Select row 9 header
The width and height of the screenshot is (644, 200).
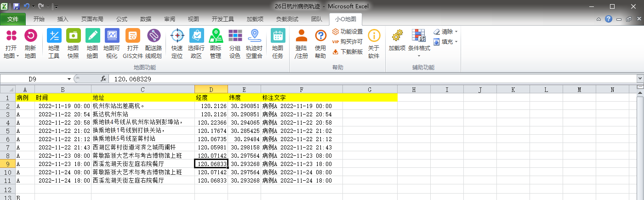click(7, 164)
